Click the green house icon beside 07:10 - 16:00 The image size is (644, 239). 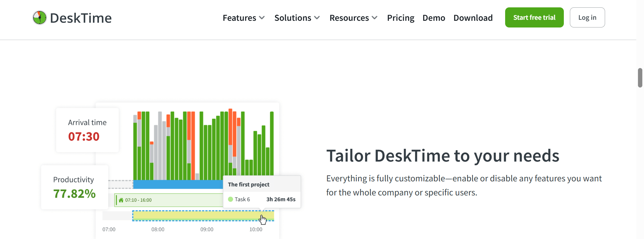121,200
